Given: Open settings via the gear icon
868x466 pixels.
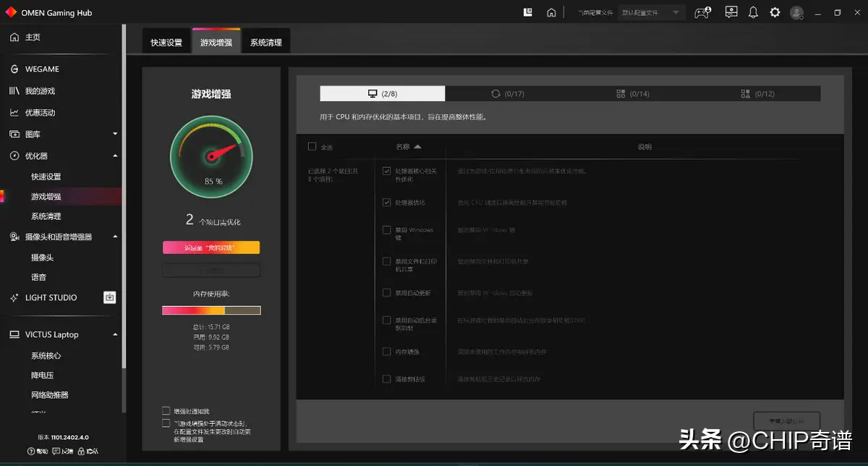Looking at the screenshot, I should click(775, 12).
